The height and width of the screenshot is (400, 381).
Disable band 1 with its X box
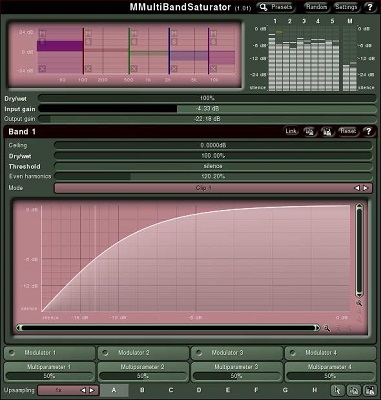42,69
